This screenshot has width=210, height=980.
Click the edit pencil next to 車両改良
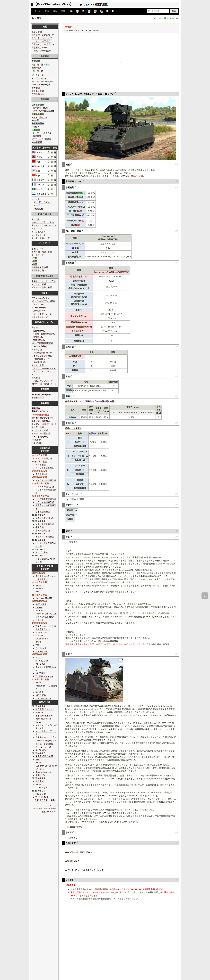tap(75, 423)
